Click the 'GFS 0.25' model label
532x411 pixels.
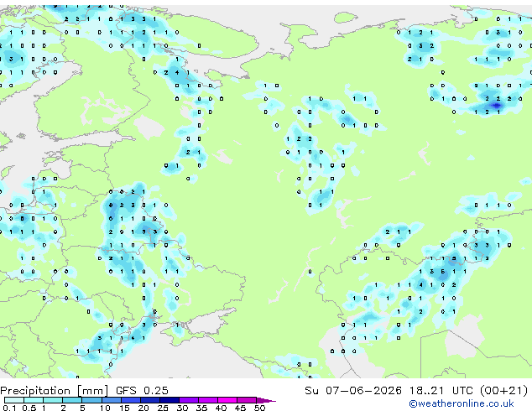pos(142,390)
